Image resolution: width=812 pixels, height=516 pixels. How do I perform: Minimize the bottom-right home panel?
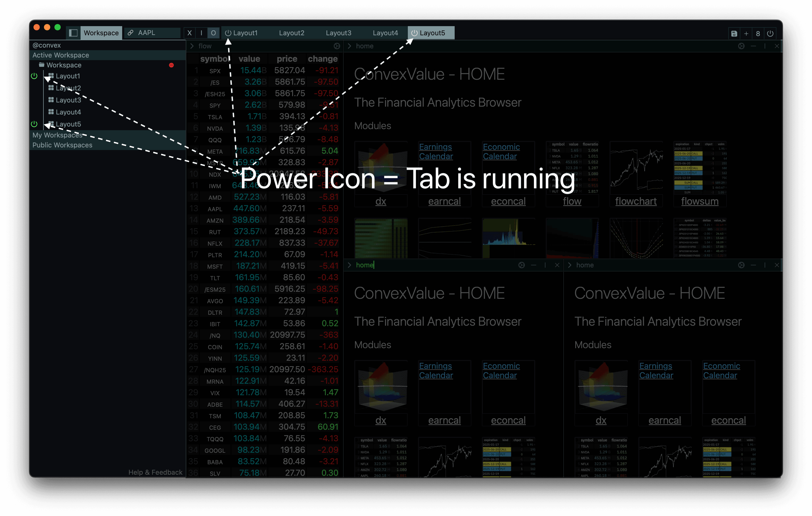click(753, 265)
